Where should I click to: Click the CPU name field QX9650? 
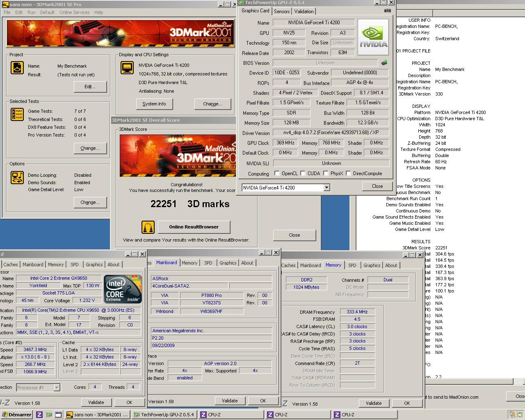click(x=59, y=278)
